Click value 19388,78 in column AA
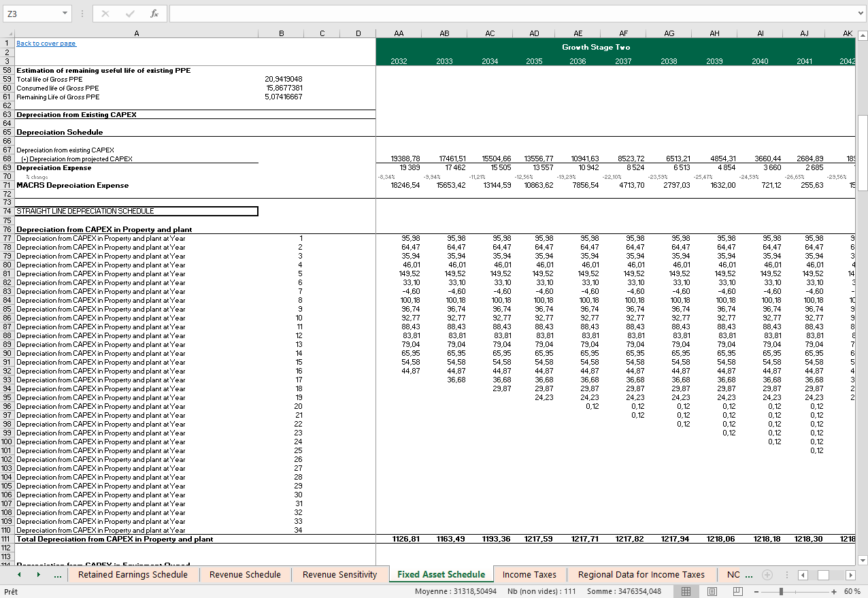This screenshot has width=868, height=598. (405, 159)
